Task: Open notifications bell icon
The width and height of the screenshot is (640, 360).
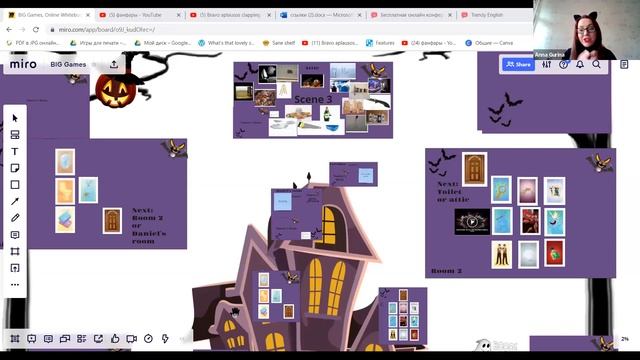Action: click(580, 64)
